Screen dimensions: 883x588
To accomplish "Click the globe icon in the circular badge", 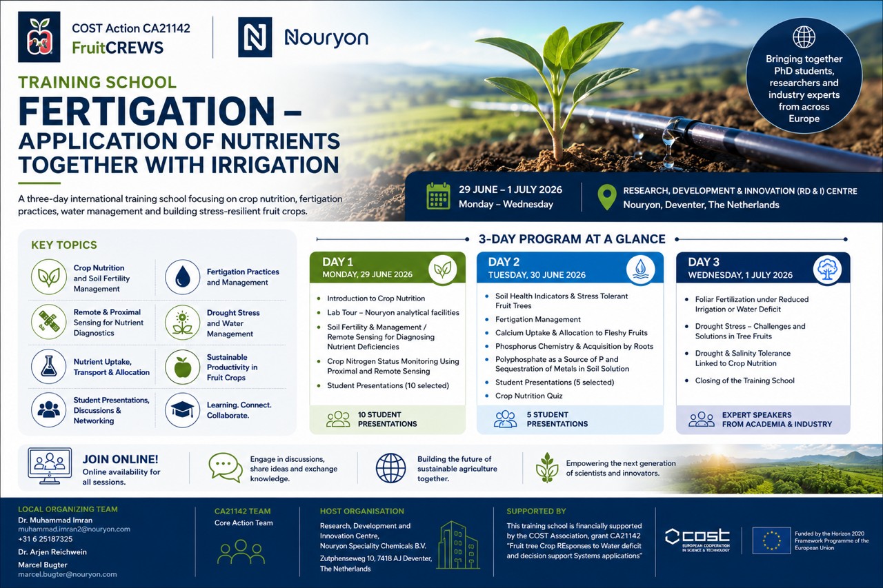I will (804, 37).
